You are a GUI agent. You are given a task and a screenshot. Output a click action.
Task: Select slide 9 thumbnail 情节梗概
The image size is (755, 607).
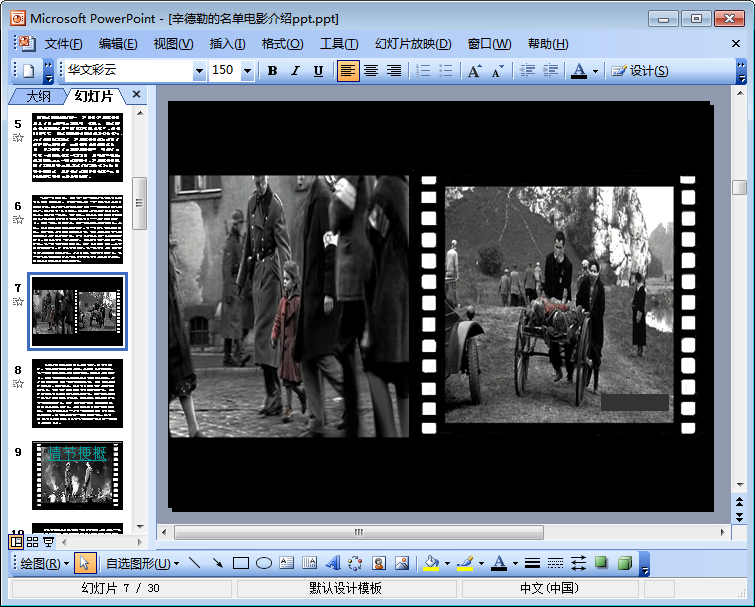pos(77,475)
